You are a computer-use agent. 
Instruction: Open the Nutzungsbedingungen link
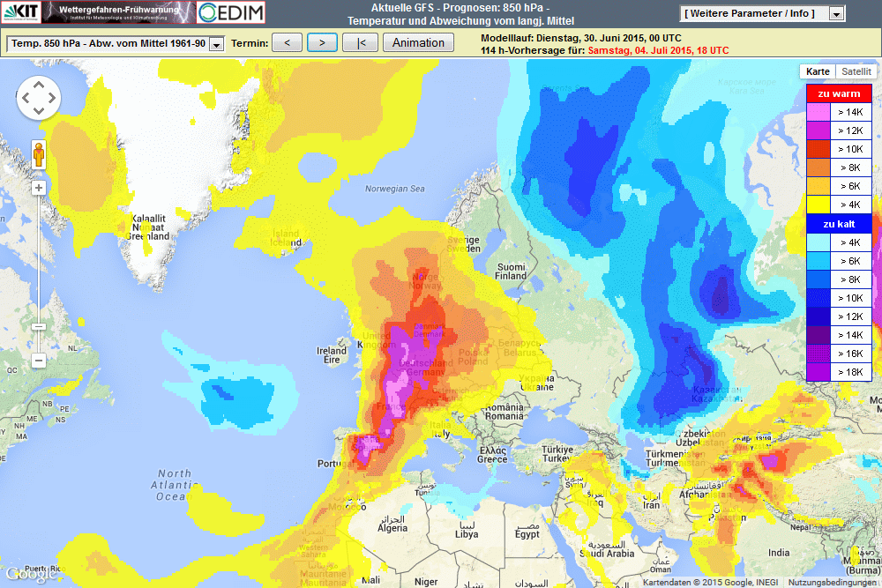(832, 582)
